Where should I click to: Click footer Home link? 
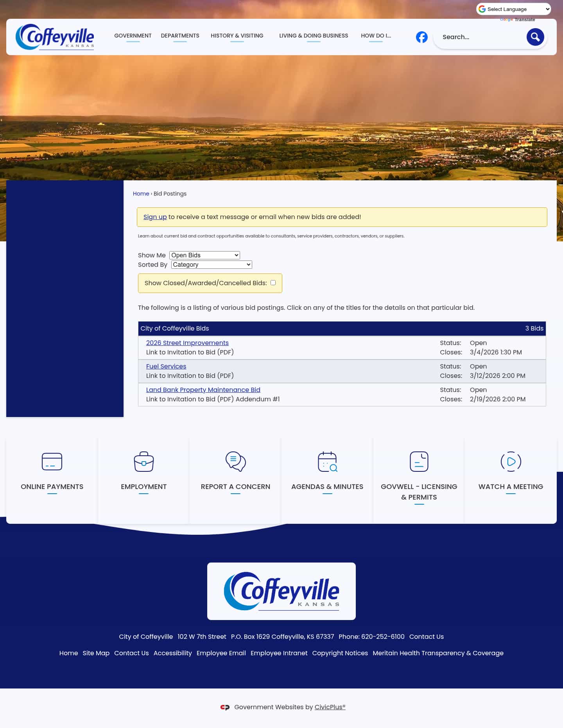pyautogui.click(x=68, y=653)
